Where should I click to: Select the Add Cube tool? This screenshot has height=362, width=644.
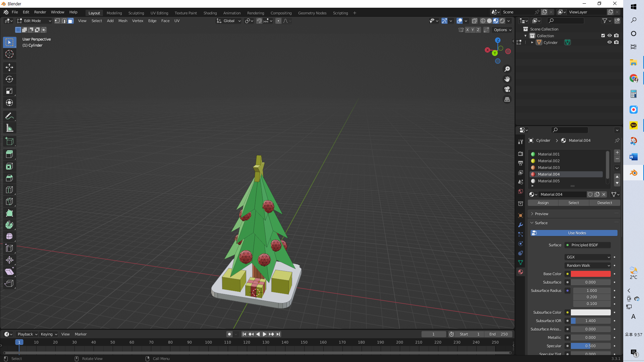[x=9, y=141]
